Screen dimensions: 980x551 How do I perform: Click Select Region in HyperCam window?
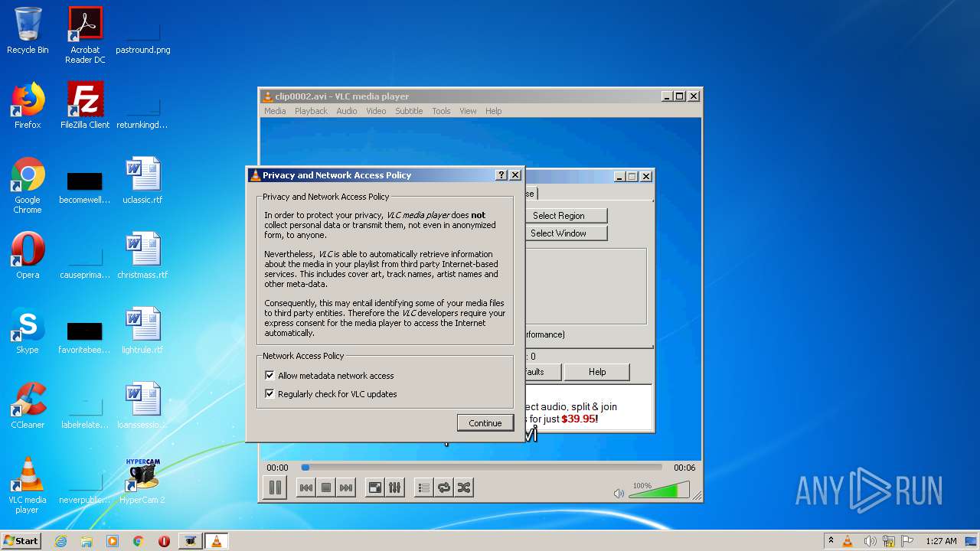click(566, 216)
